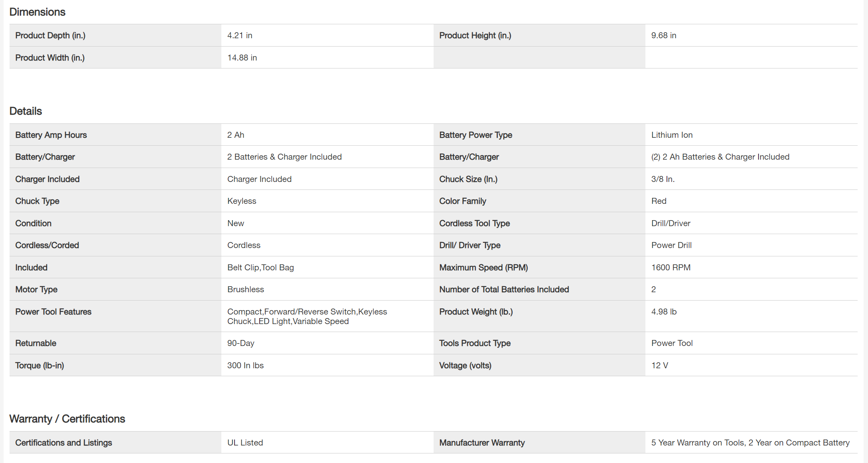Click the Product Height (in.) label

[x=475, y=35]
